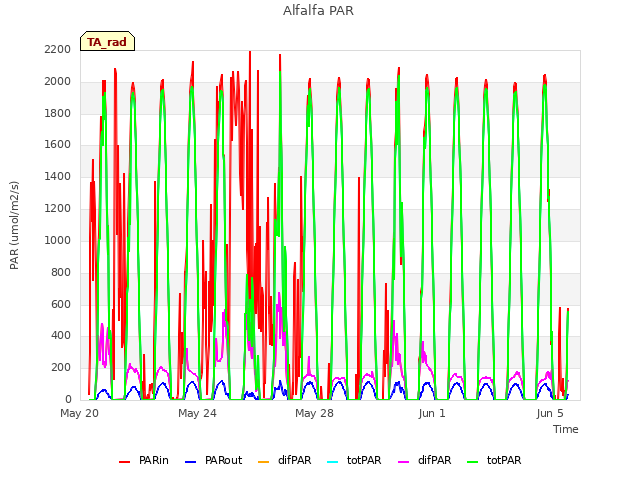Click the Jun 5 x-axis tick label
Viewport: 640px width, 480px height.
[x=550, y=413]
